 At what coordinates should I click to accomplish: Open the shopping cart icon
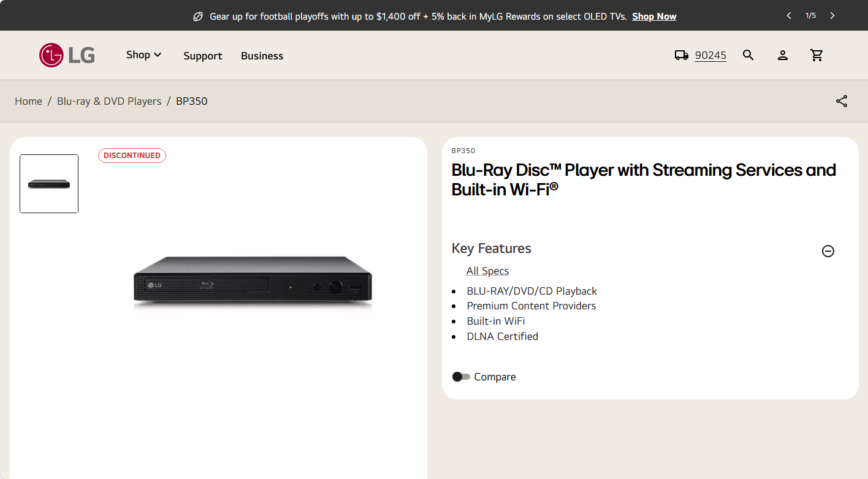click(817, 55)
